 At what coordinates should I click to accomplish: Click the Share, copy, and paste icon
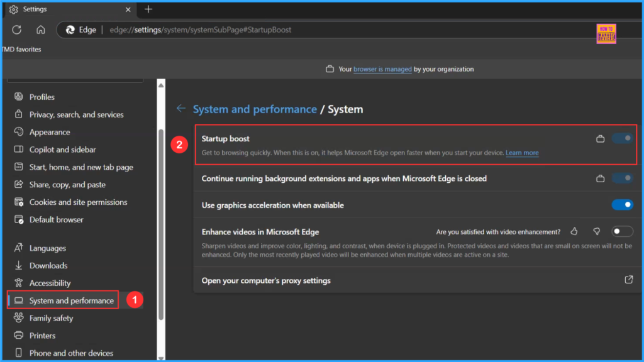[18, 184]
